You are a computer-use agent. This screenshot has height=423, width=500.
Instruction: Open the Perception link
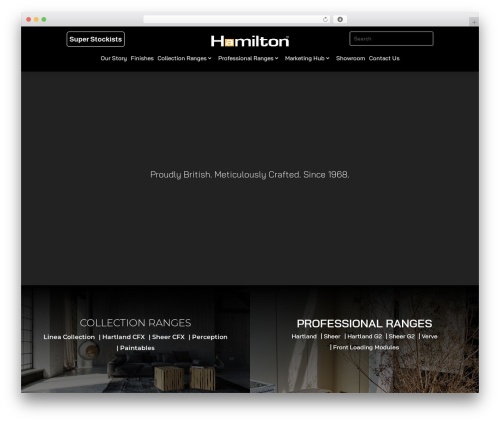209,337
